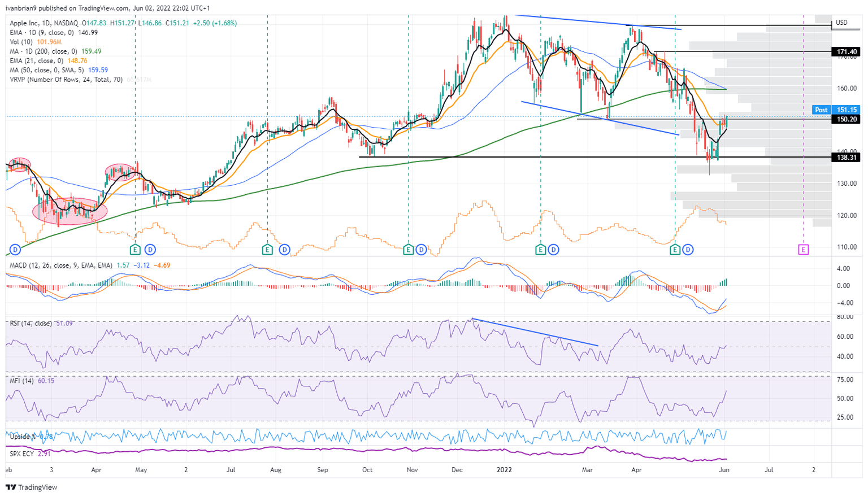Click the 60.15 MFI value

click(x=46, y=381)
